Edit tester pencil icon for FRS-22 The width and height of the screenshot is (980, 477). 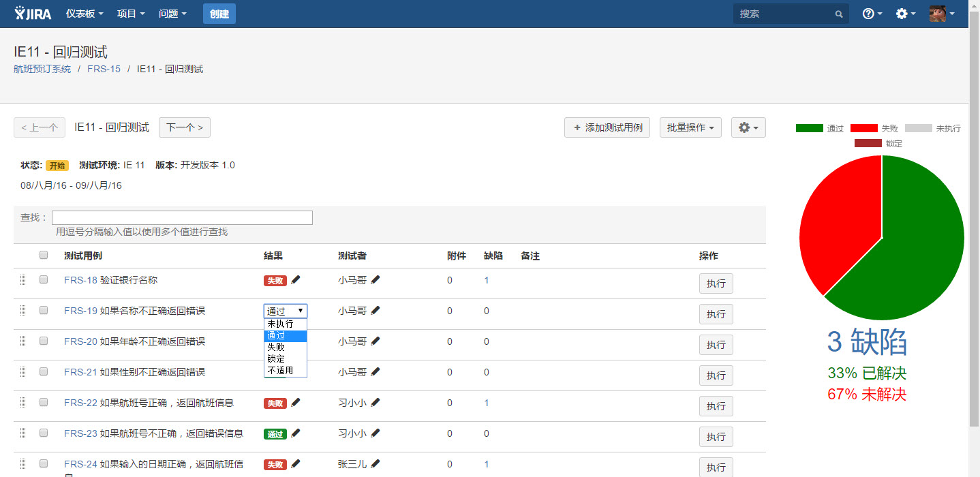(x=376, y=402)
